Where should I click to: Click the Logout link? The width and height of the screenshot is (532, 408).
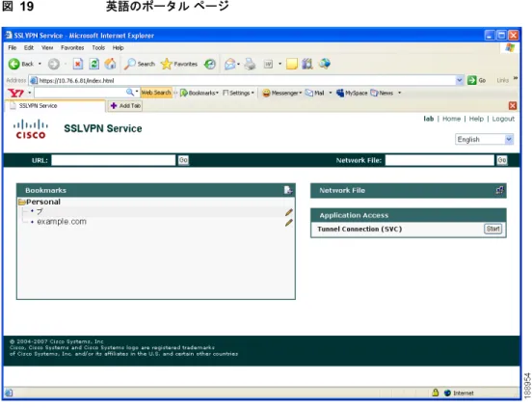point(503,119)
